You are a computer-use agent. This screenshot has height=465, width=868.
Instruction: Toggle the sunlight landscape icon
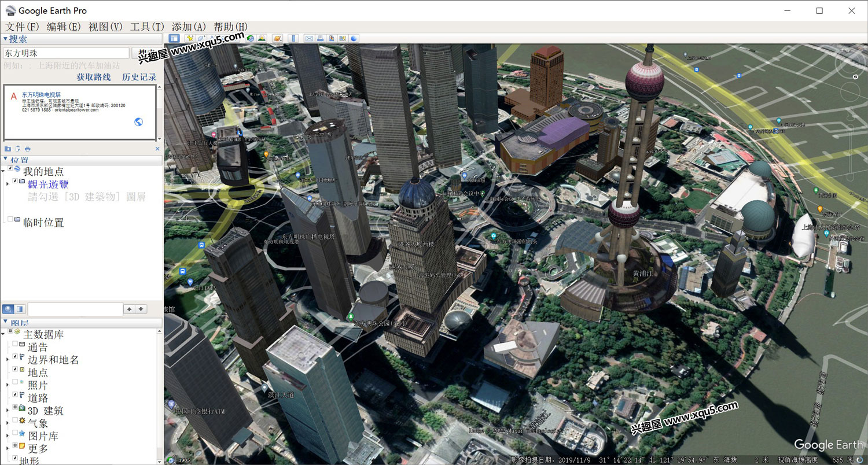tap(262, 38)
